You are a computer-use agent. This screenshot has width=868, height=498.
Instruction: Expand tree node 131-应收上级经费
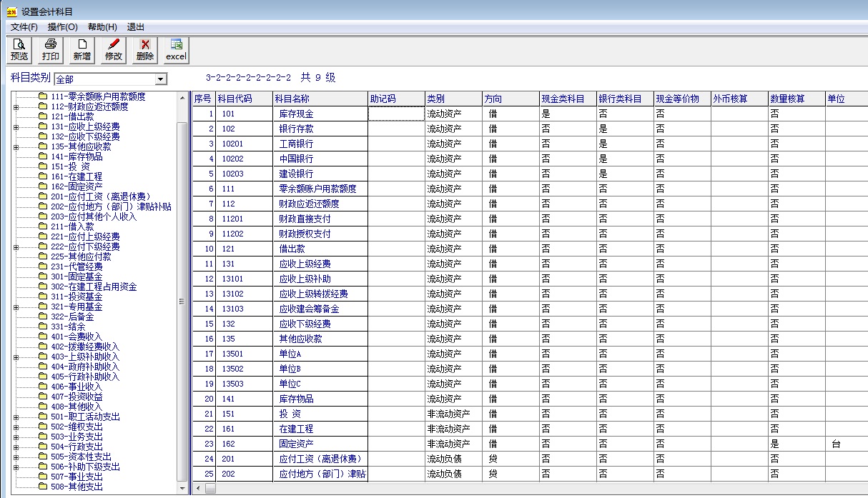click(x=16, y=127)
